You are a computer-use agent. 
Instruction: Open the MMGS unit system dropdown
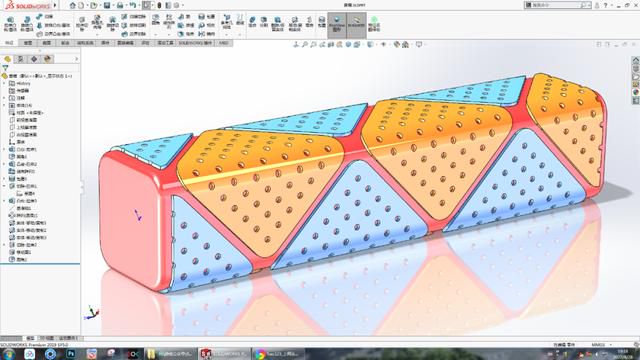pyautogui.click(x=601, y=345)
